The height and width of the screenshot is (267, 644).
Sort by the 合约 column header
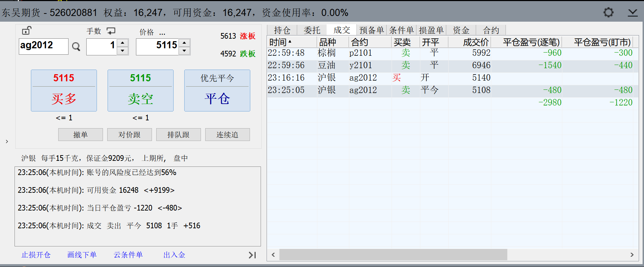pyautogui.click(x=370, y=42)
